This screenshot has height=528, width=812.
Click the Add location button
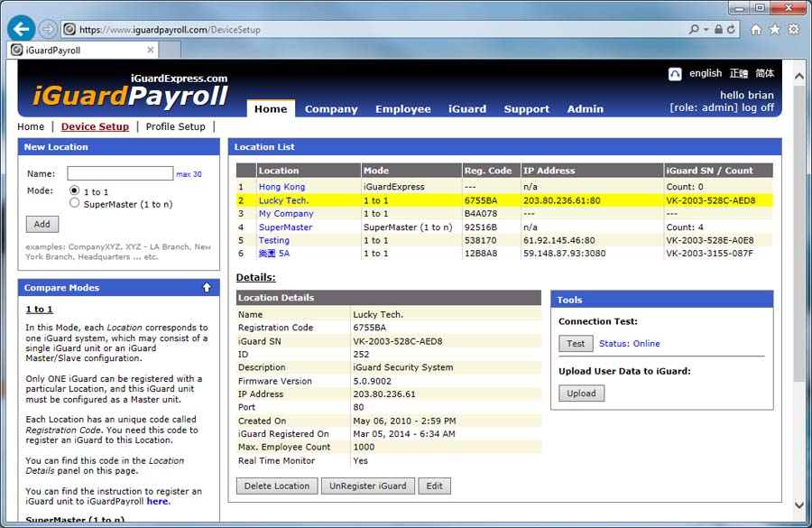[x=42, y=224]
